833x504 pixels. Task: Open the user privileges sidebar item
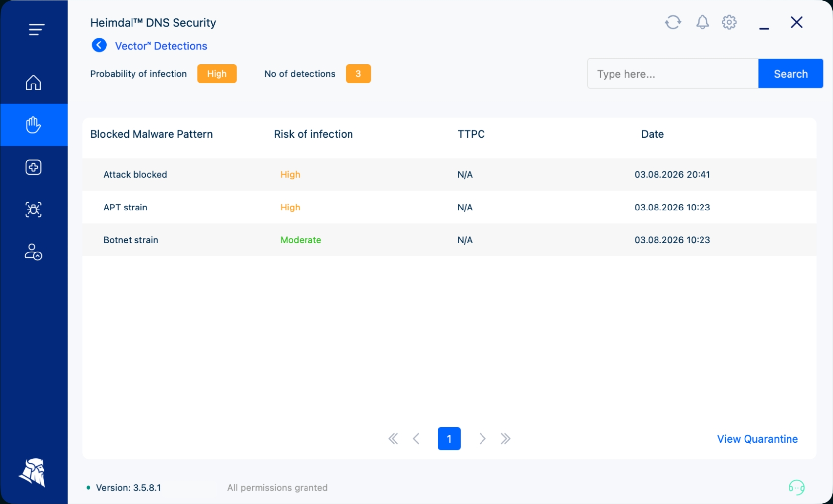(x=33, y=252)
